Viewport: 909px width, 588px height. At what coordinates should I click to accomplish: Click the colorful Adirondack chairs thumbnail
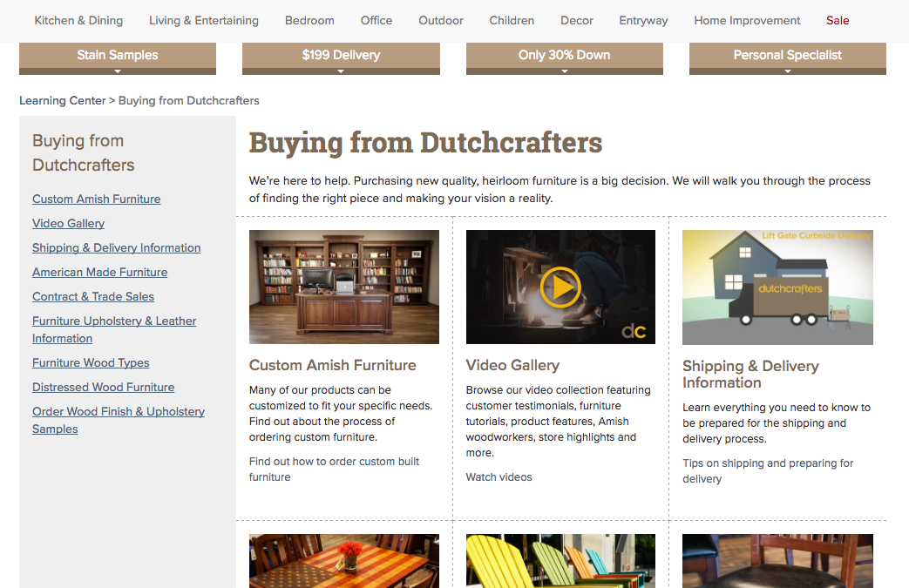(560, 561)
